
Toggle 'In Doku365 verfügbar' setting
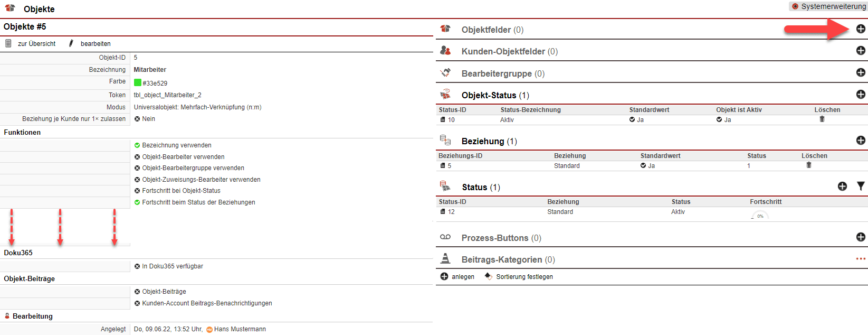coord(137,266)
